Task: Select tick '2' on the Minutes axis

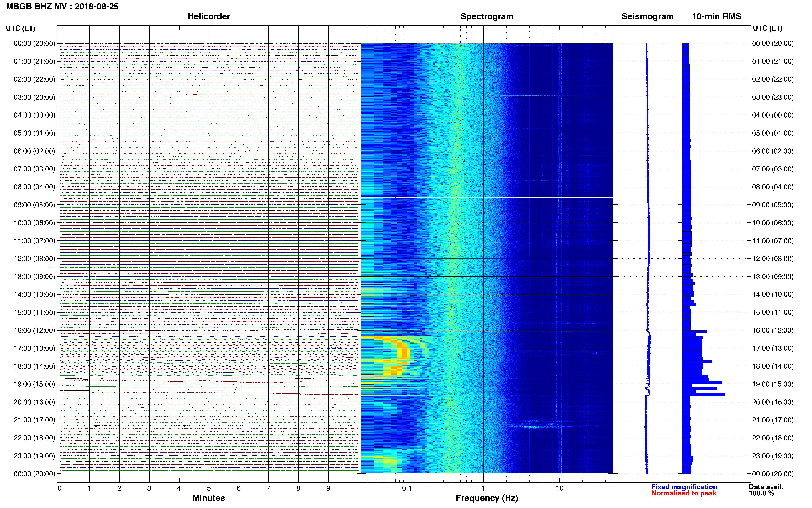Action: tap(119, 488)
